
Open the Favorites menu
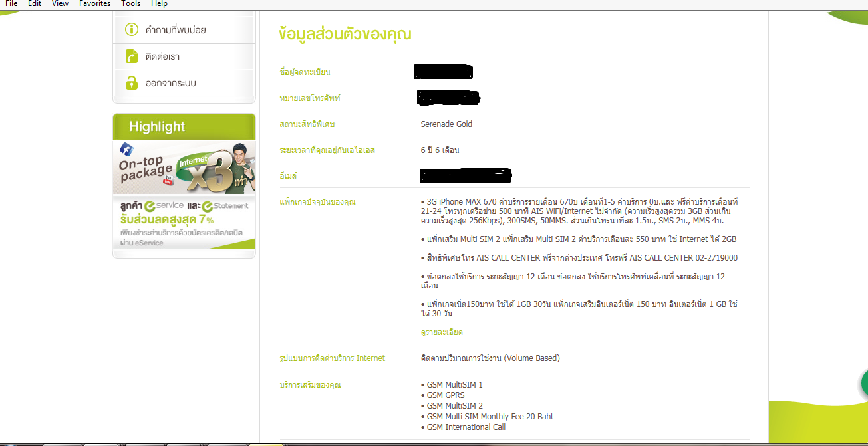pos(94,3)
